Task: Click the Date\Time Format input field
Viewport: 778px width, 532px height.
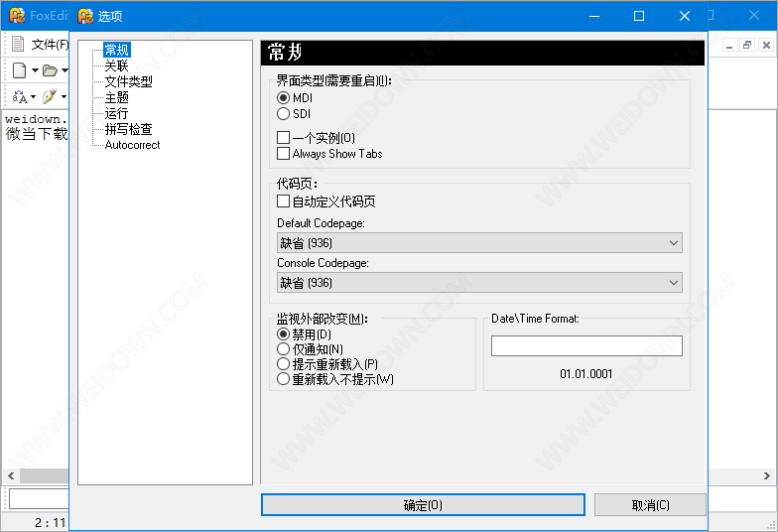Action: (586, 345)
